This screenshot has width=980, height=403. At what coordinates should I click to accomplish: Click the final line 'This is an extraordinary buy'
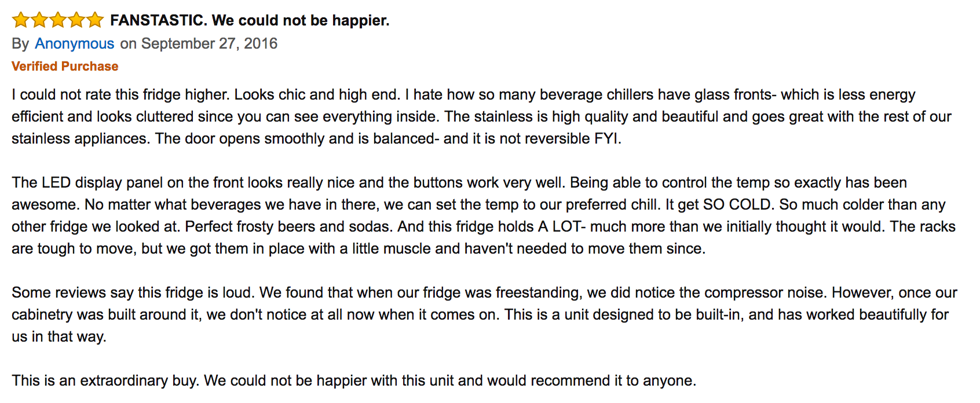tap(354, 380)
